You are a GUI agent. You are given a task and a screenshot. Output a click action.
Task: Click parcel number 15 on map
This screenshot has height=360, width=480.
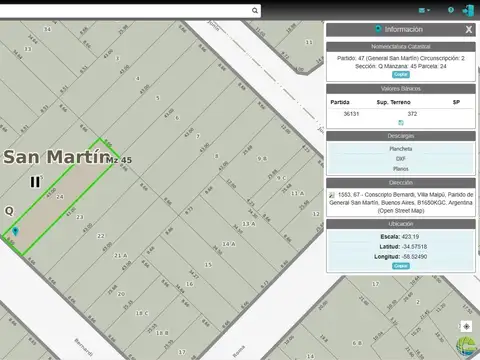coord(208,265)
